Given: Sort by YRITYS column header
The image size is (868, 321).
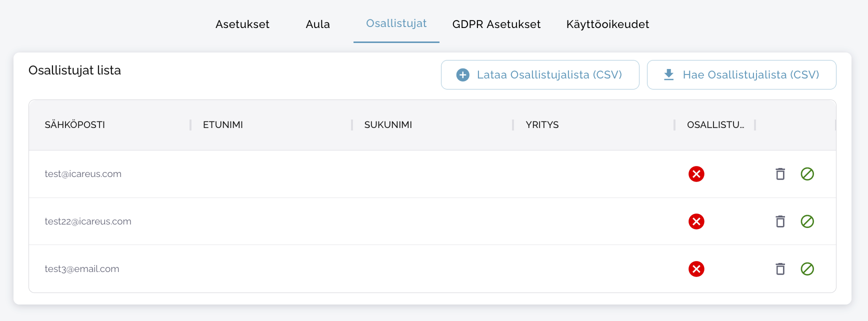Looking at the screenshot, I should pyautogui.click(x=542, y=125).
